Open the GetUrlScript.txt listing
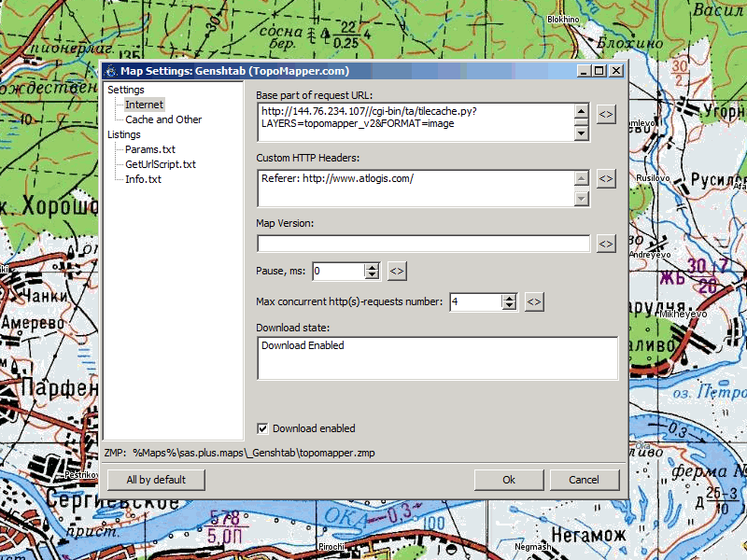The height and width of the screenshot is (560, 747). [x=160, y=164]
